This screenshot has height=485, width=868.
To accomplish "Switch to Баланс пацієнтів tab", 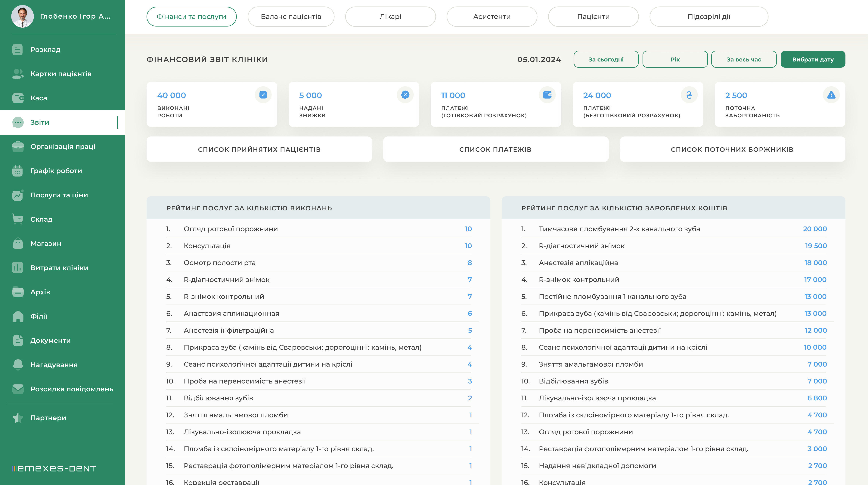I will [291, 17].
